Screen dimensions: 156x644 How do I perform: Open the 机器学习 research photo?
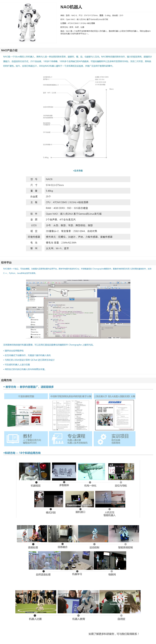point(77,560)
